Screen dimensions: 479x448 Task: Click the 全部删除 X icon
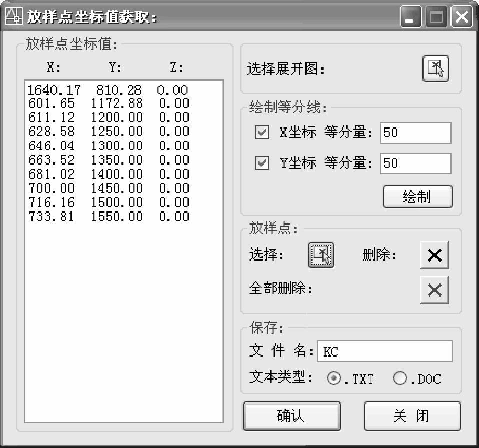(434, 290)
